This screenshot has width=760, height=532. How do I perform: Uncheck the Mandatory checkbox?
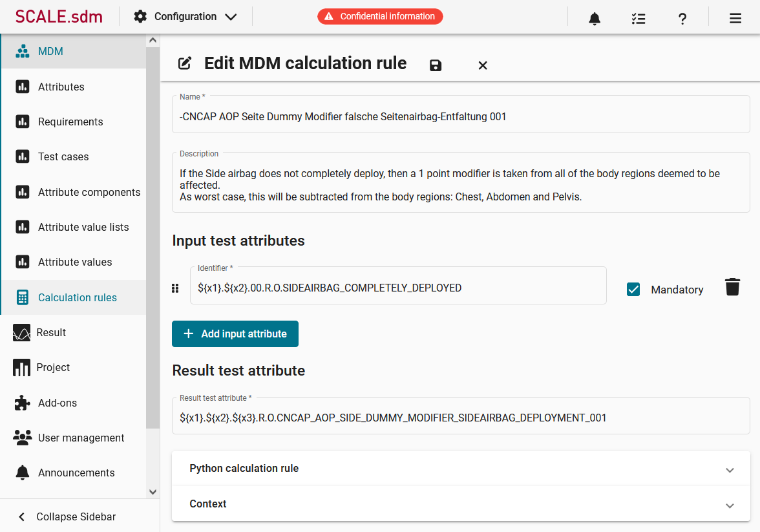633,290
